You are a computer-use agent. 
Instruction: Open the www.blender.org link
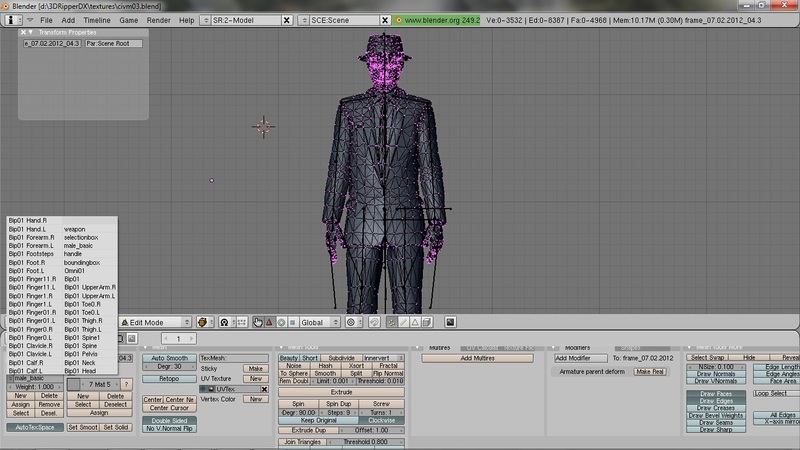tap(437, 20)
